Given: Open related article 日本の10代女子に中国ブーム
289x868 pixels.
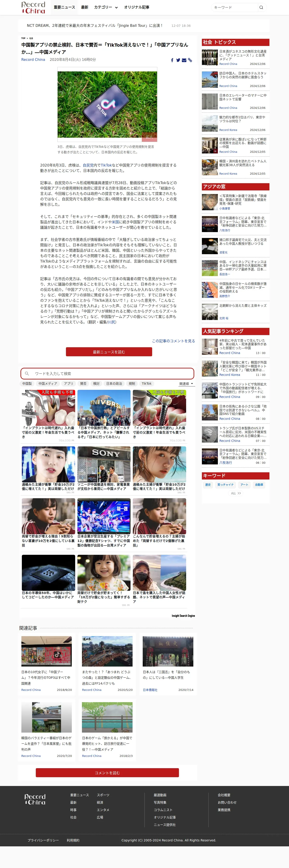Looking at the screenshot, I should (x=46, y=677).
